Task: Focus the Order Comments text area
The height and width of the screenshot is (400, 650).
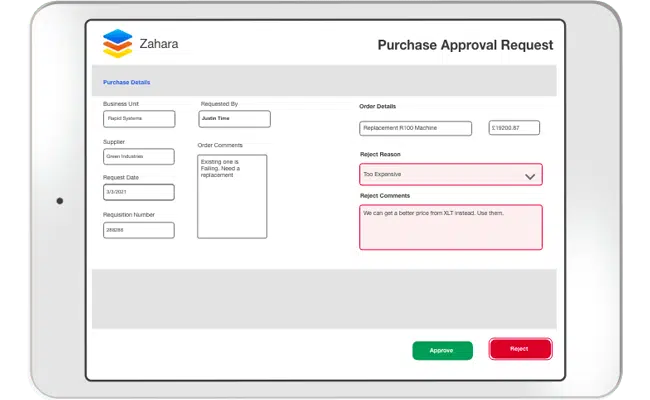Action: coord(232,196)
